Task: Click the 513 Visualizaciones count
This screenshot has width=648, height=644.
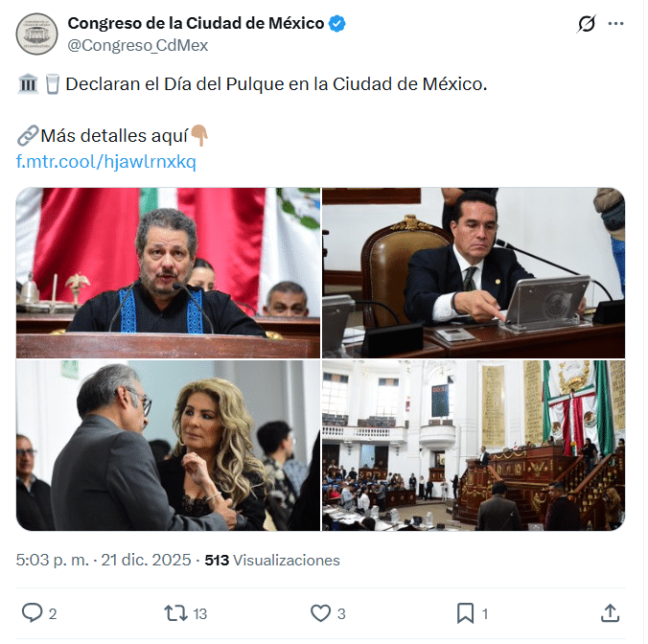Action: point(272,560)
